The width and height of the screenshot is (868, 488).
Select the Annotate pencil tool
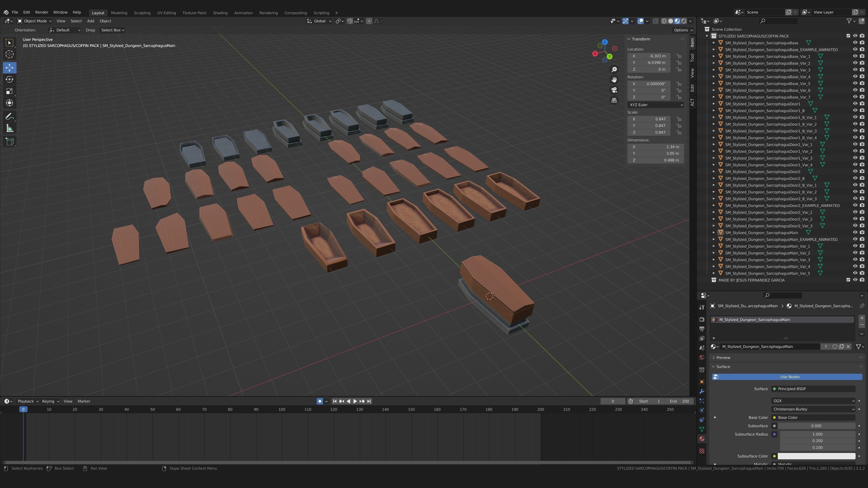pos(9,117)
